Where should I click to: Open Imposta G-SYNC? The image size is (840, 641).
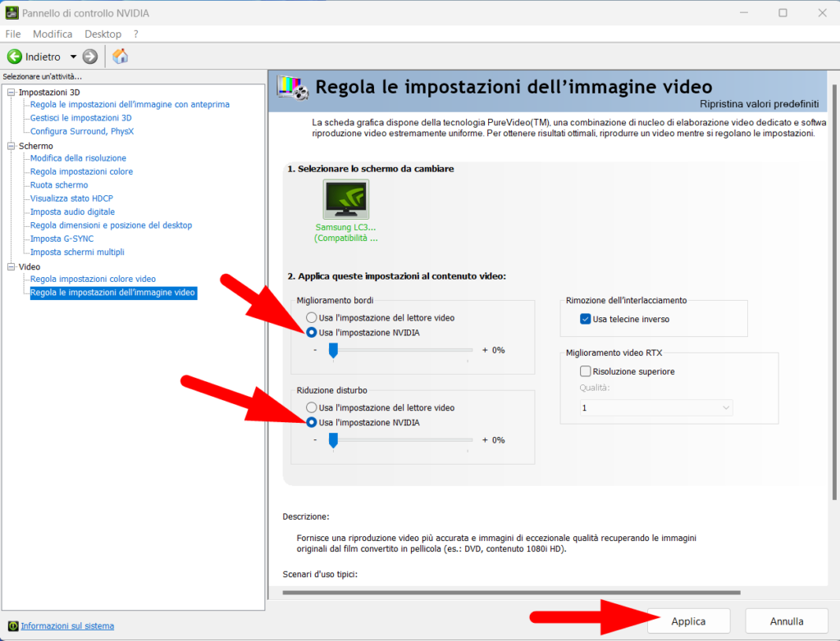pos(62,239)
